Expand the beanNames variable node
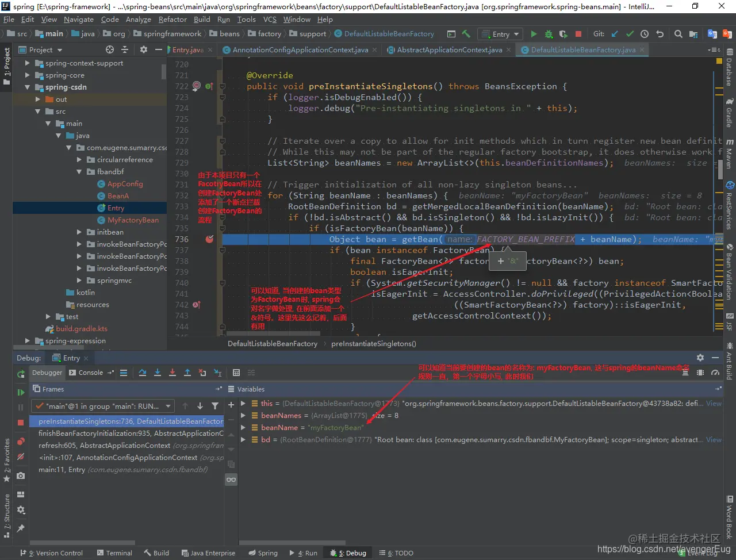 [x=243, y=416]
